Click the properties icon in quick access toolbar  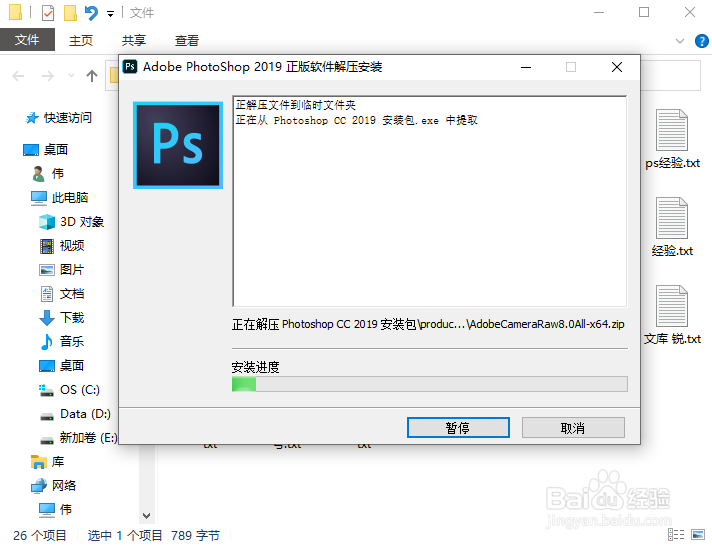[x=48, y=13]
